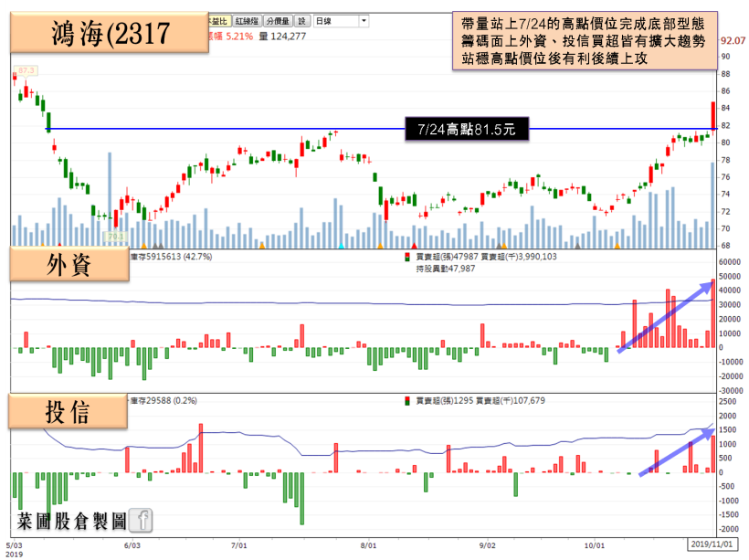Click the 分價量 toolbar button

tap(278, 21)
